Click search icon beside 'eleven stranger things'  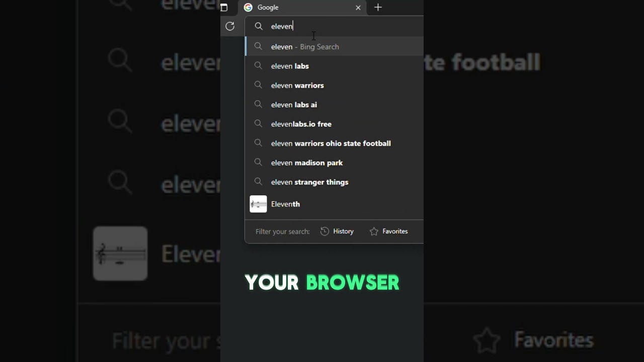[258, 182]
